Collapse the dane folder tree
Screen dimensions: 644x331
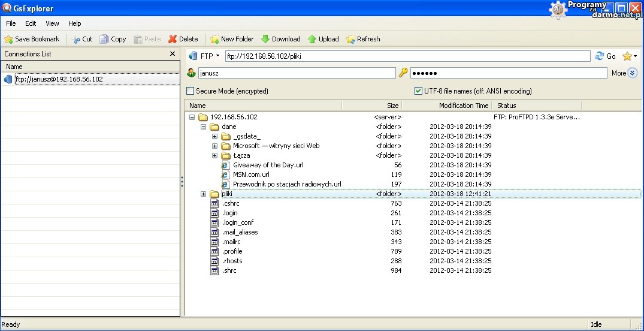(204, 127)
